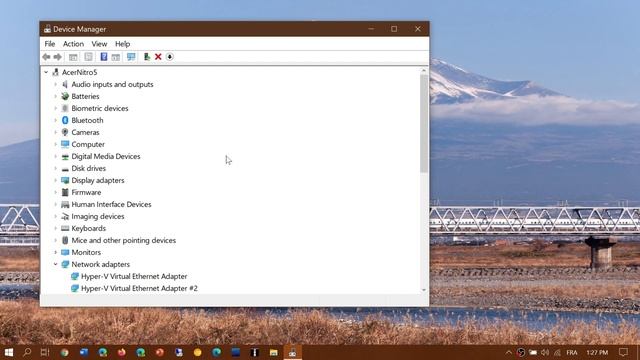Select the Display adapters label
The height and width of the screenshot is (360, 640).
98,180
